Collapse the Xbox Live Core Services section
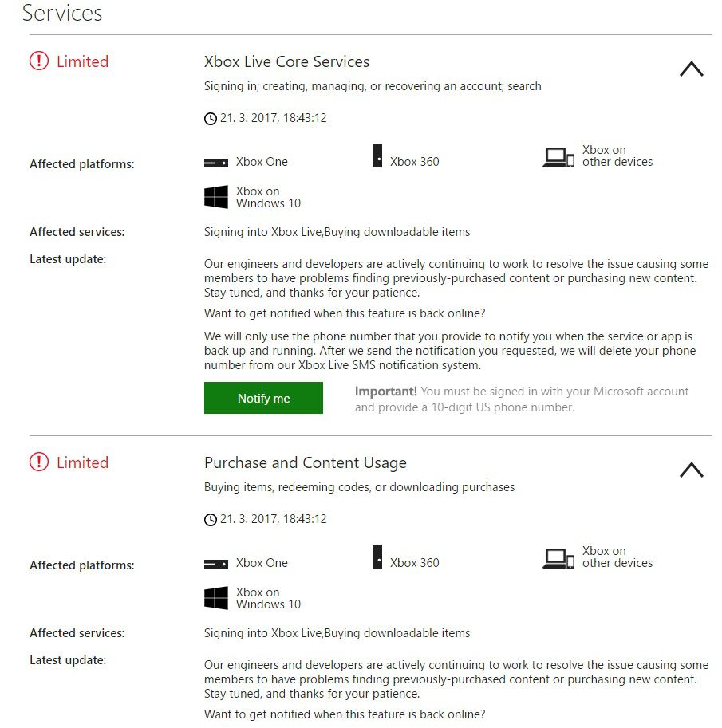The image size is (722, 728). tap(692, 69)
